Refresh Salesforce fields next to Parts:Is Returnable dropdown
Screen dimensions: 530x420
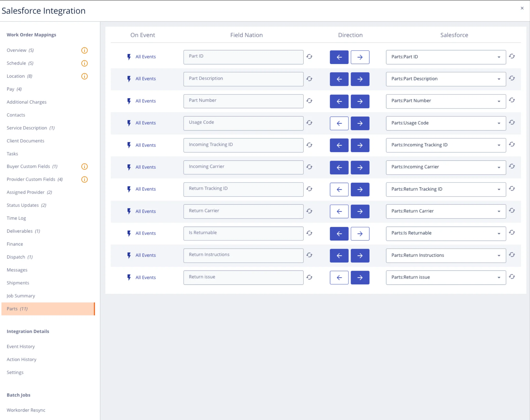click(512, 233)
